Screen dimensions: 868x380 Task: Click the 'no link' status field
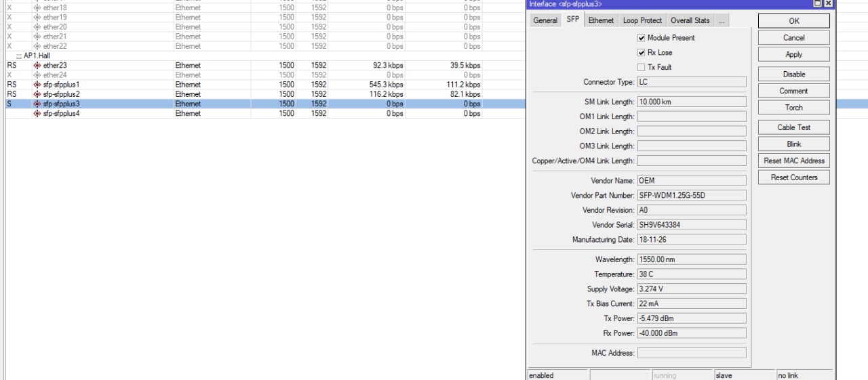805,375
